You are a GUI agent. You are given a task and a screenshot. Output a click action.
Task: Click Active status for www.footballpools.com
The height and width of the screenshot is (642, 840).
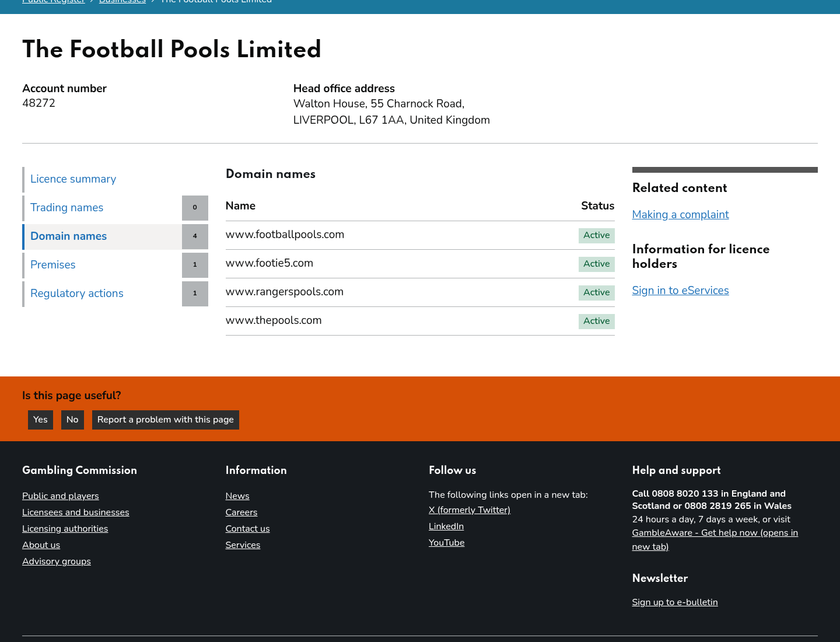click(597, 235)
